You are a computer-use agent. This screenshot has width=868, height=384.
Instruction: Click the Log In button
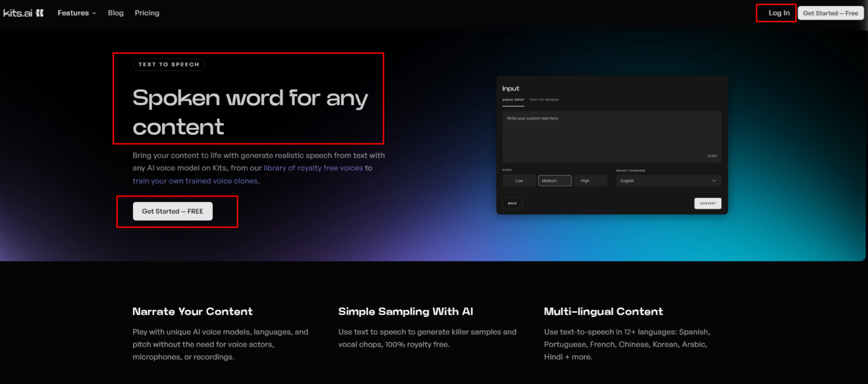coord(779,13)
